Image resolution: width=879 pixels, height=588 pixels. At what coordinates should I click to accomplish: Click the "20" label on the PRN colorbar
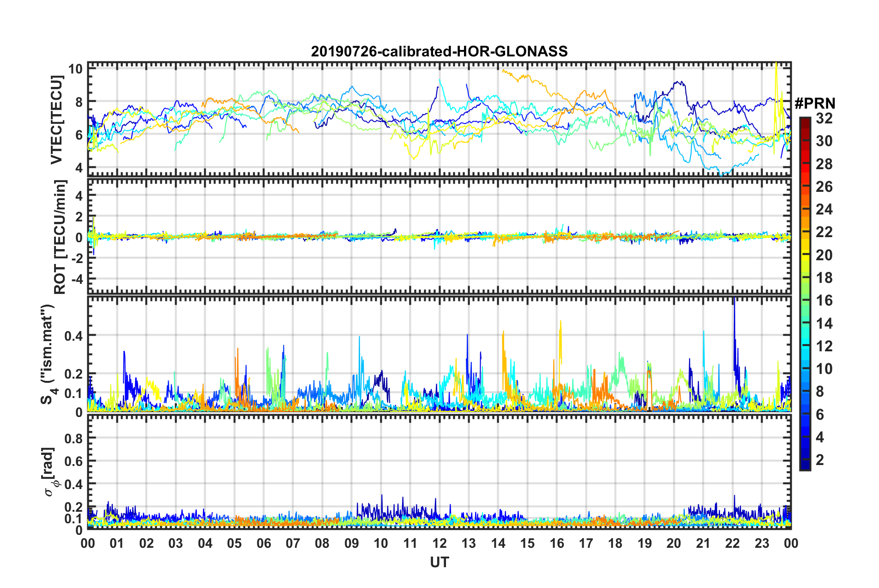[x=824, y=255]
